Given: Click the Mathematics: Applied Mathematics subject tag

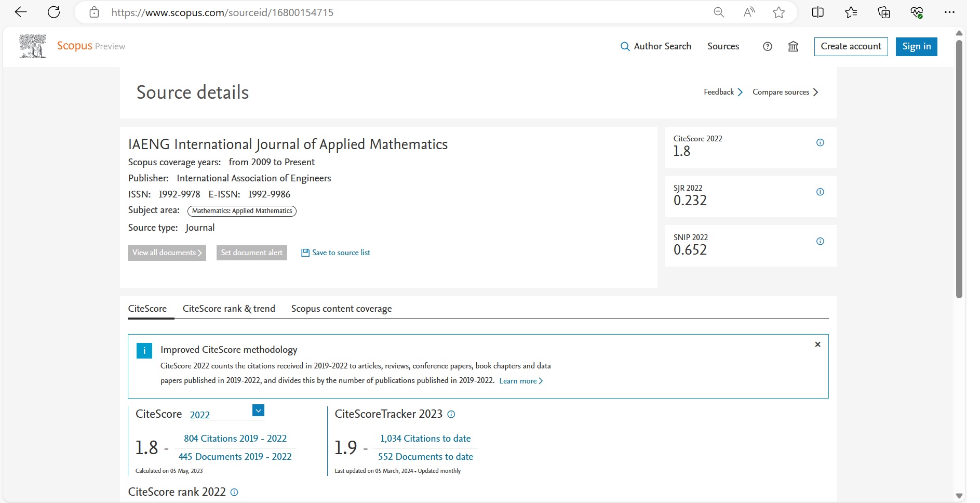Looking at the screenshot, I should tap(242, 211).
